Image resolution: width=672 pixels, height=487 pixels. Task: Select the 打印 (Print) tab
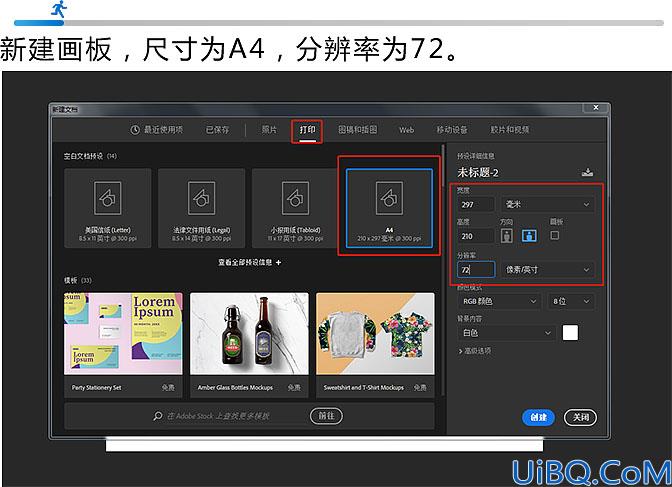click(307, 129)
